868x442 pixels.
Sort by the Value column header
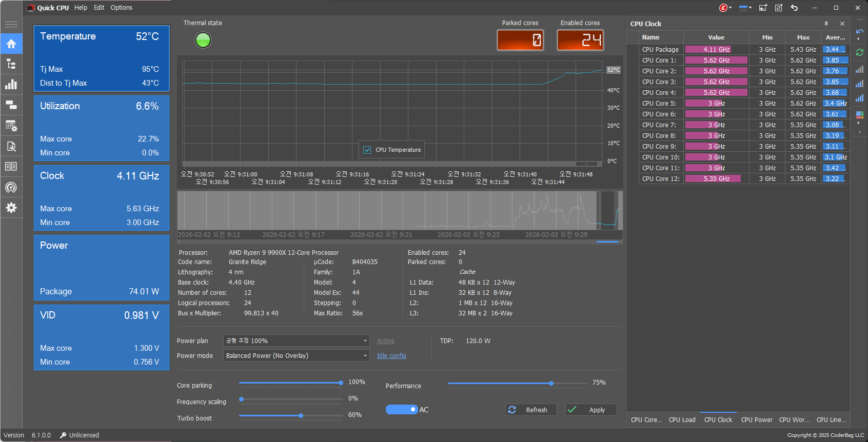[716, 37]
